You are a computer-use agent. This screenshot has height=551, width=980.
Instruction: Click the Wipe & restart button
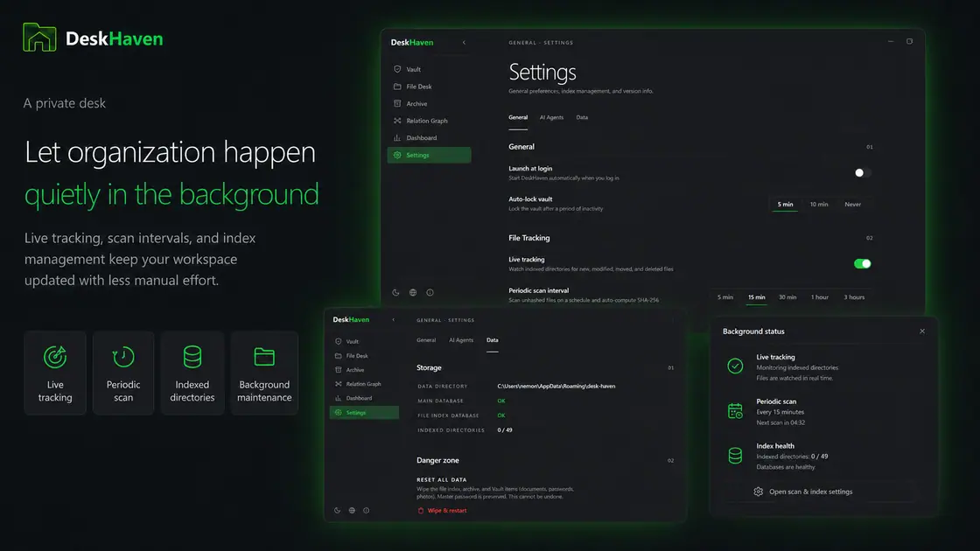442,511
